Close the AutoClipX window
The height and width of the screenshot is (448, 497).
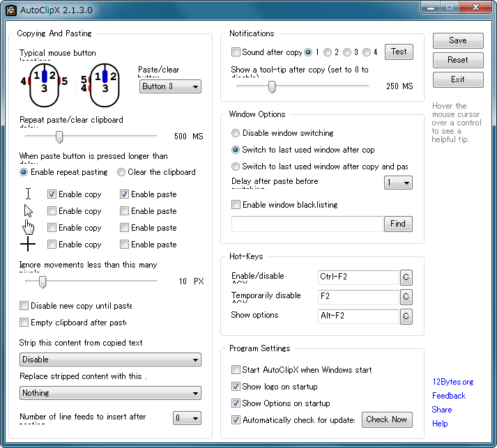coord(475,7)
